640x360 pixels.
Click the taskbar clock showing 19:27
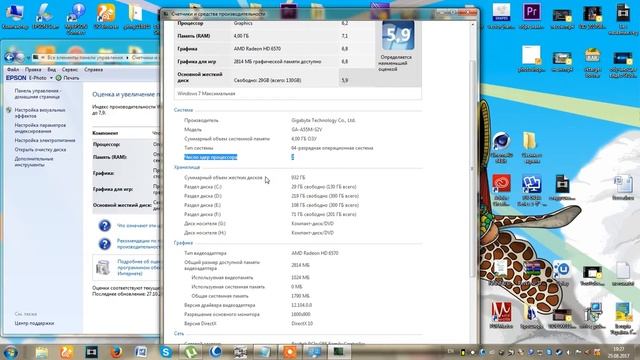tap(619, 353)
